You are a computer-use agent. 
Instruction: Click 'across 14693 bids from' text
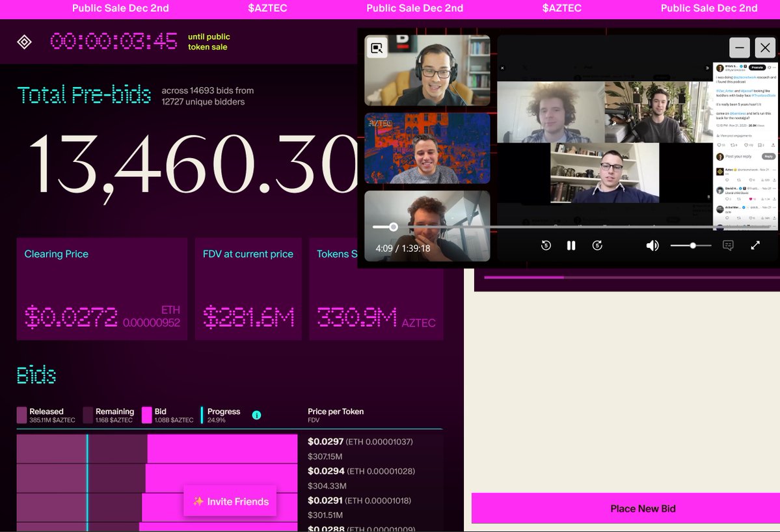tap(208, 90)
